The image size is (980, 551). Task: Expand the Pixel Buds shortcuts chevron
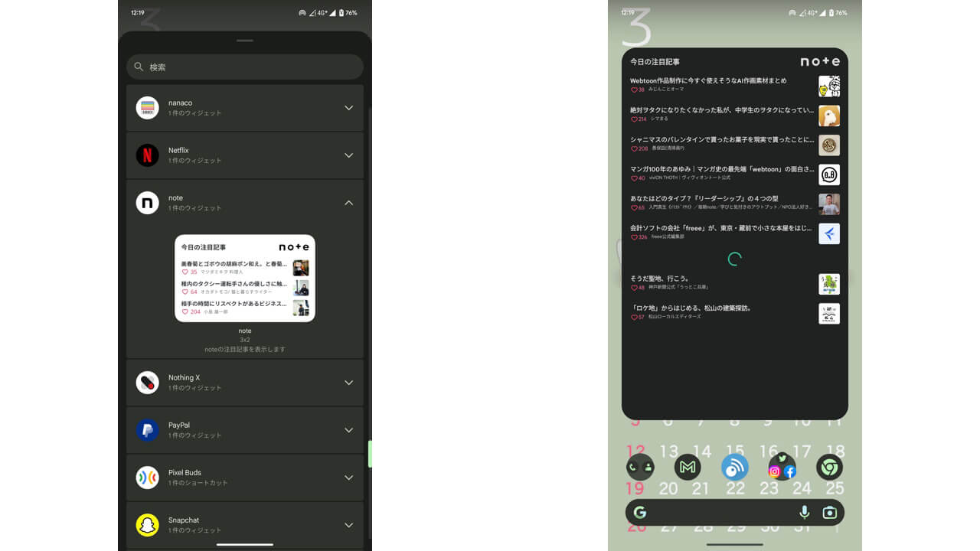point(348,478)
